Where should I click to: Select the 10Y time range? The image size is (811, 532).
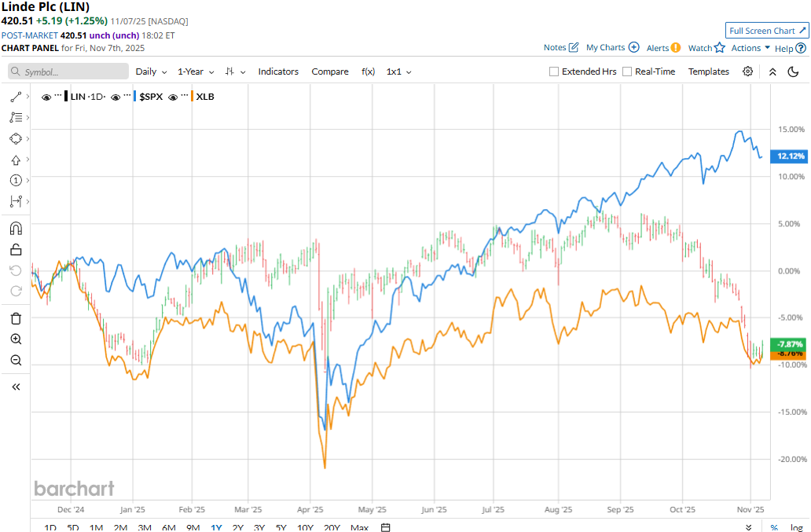[305, 527]
